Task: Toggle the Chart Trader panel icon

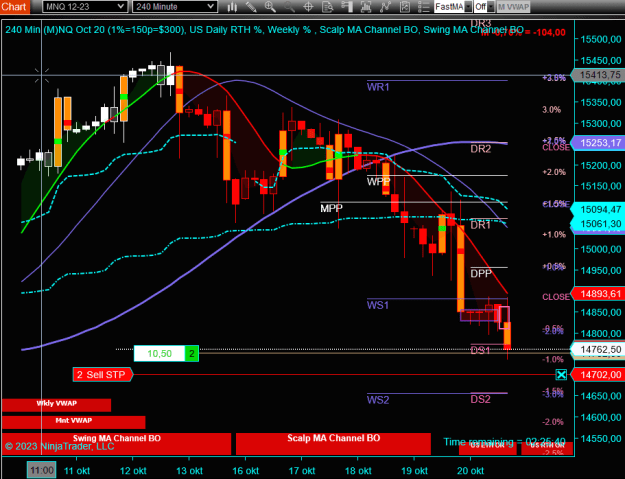Action: (x=347, y=7)
